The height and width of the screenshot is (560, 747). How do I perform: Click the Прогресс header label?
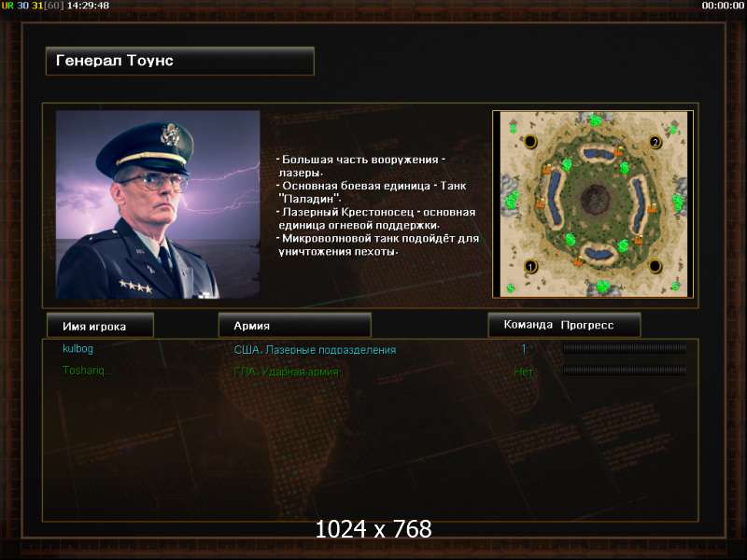587,325
